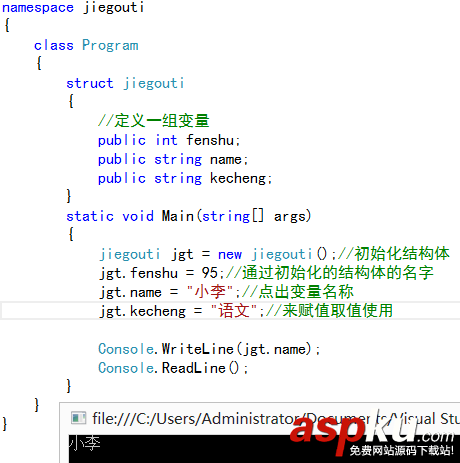Click the console title path 'file:///C:/Users/Administrator'
This screenshot has height=463, width=460.
[x=195, y=419]
